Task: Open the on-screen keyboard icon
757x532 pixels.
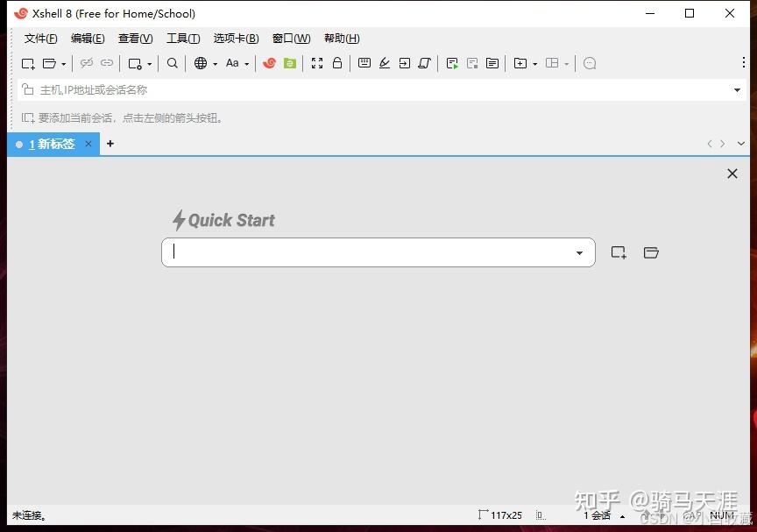Action: click(364, 63)
